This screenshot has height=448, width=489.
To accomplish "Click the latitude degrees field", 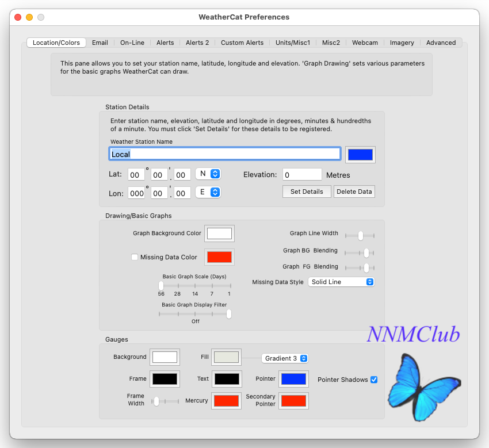I will (x=136, y=175).
